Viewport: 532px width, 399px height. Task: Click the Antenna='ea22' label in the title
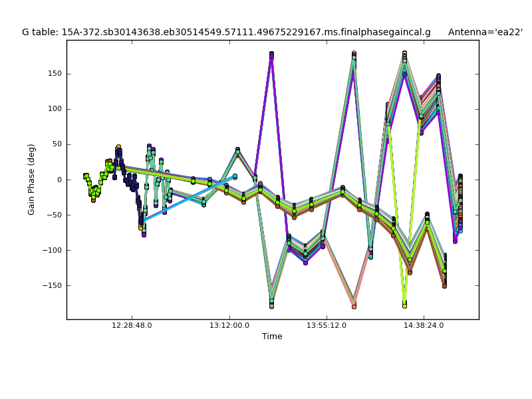coord(485,32)
